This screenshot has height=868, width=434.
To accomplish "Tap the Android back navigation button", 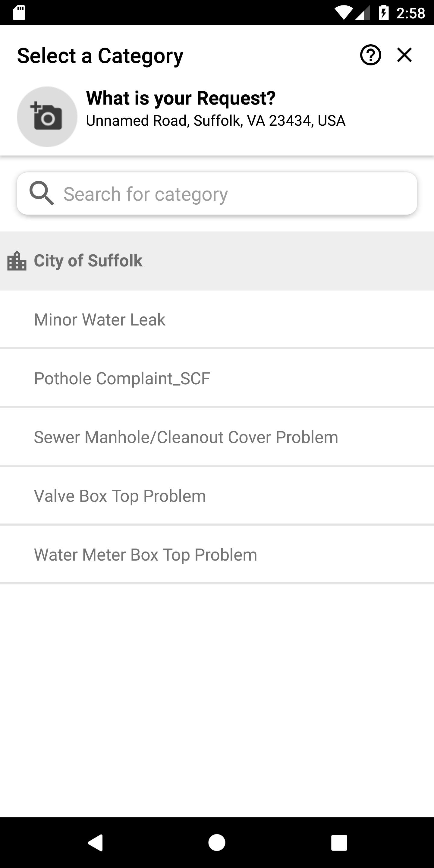I will pos(95,843).
